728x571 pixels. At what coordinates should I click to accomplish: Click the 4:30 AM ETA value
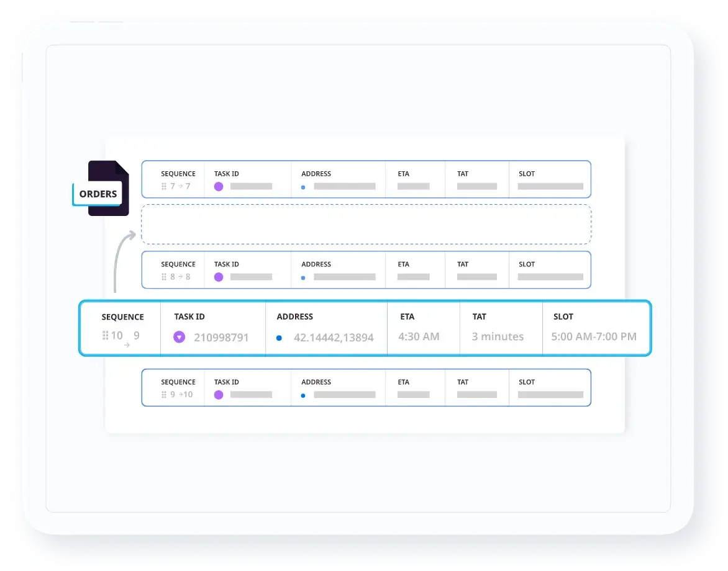tap(419, 336)
